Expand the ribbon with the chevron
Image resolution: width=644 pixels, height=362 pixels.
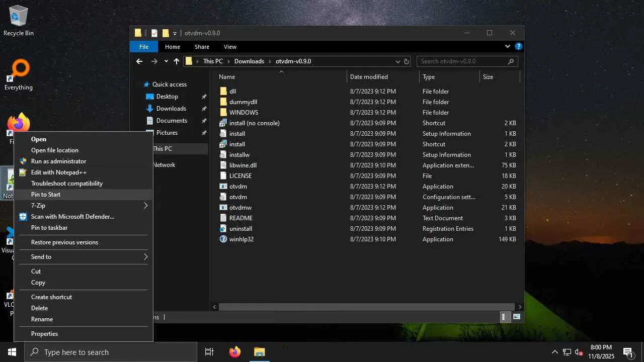click(x=507, y=47)
